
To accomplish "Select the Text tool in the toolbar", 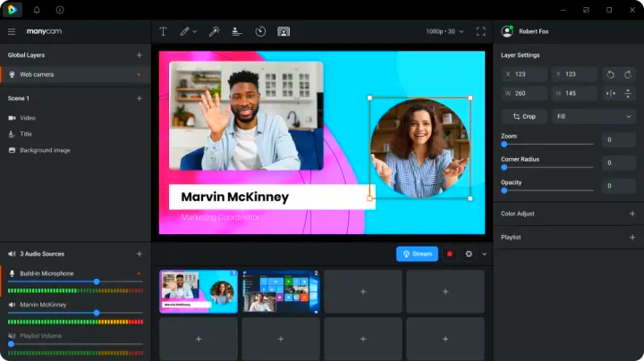I will pyautogui.click(x=163, y=31).
